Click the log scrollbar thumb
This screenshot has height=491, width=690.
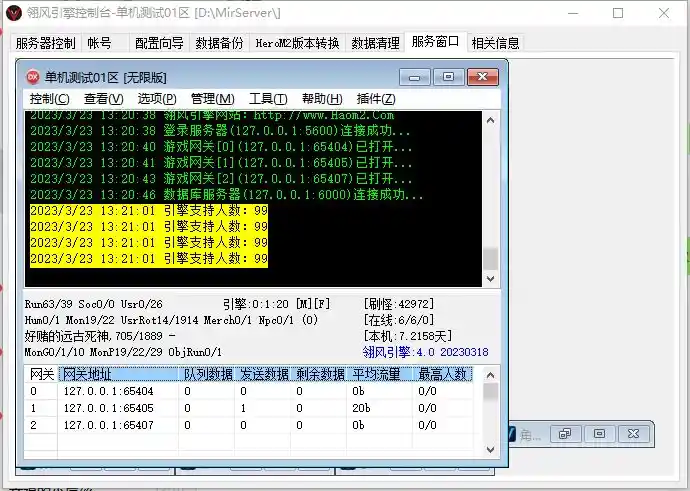(491, 259)
